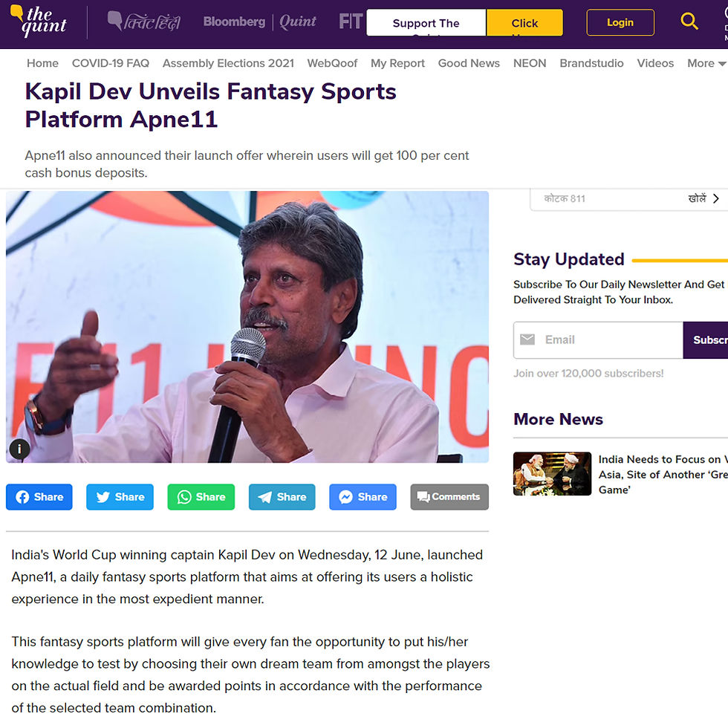Viewport: 728px width, 728px height.
Task: Share article via Messenger
Action: [363, 497]
